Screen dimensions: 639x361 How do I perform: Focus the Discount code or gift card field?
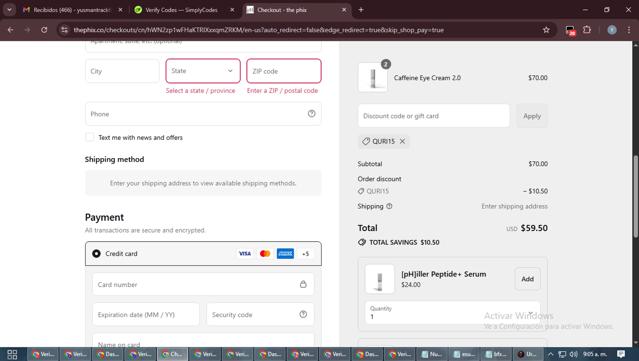(434, 116)
